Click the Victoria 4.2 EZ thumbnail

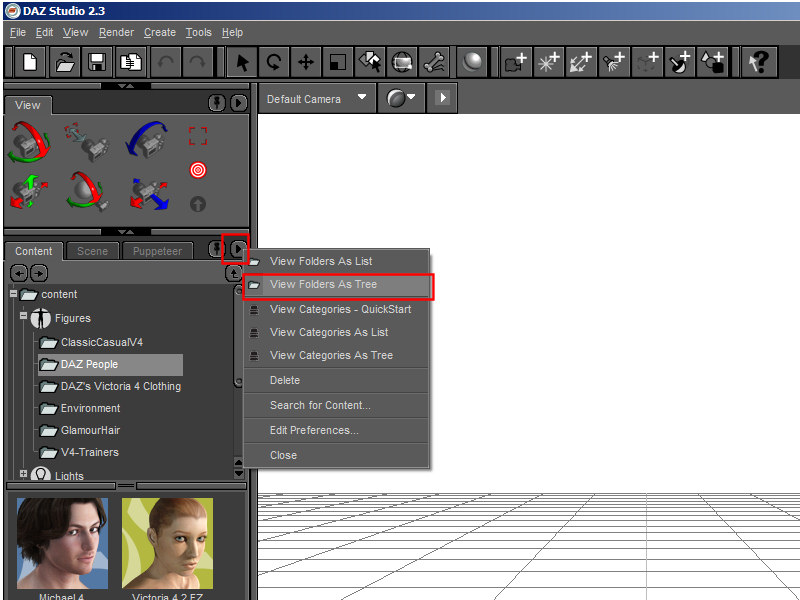tap(167, 544)
